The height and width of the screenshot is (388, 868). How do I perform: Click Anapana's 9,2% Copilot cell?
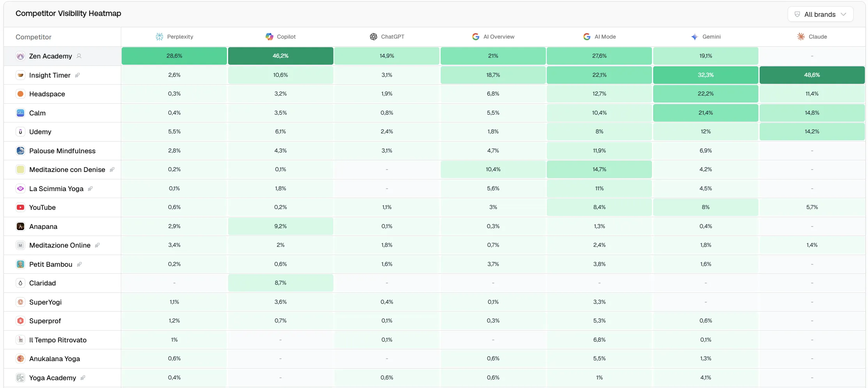click(x=281, y=226)
